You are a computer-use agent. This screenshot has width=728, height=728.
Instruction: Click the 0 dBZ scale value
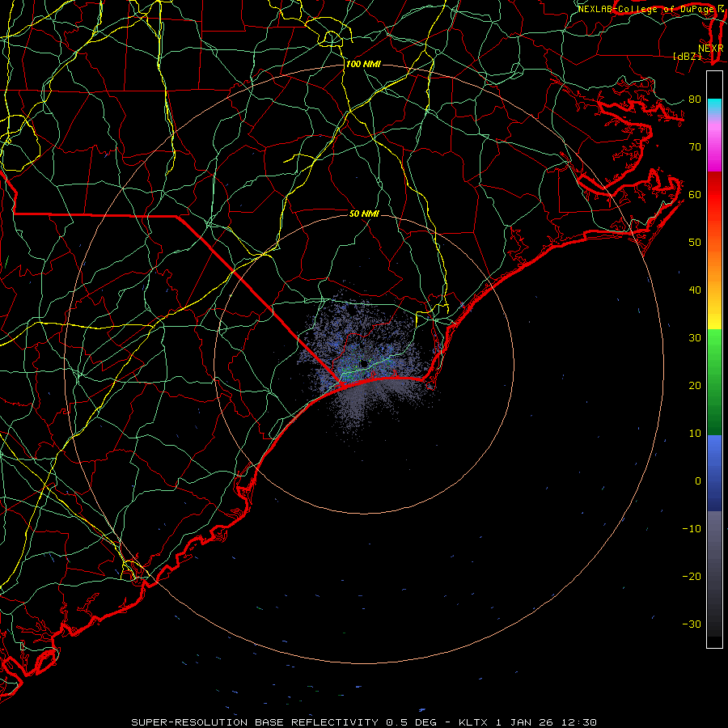(x=698, y=481)
